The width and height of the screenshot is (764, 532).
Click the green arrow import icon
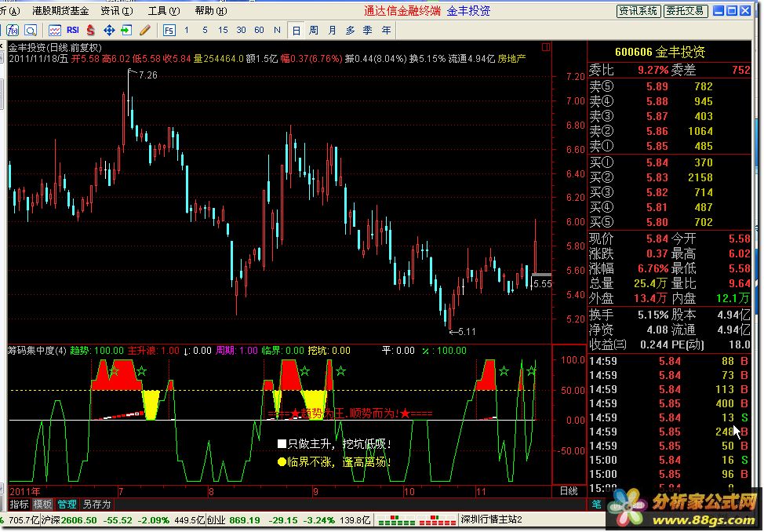click(x=126, y=31)
